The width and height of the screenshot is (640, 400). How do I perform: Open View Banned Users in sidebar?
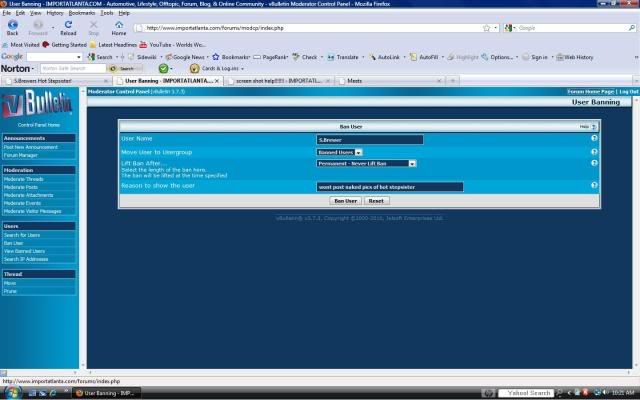pos(25,251)
